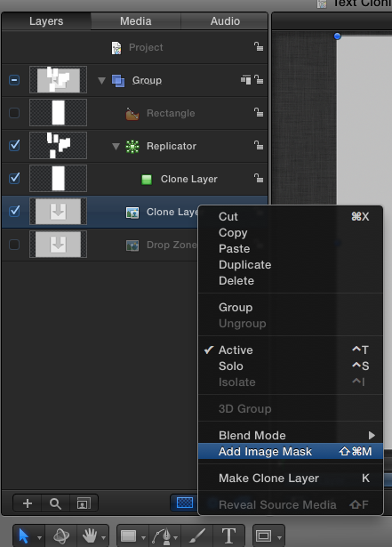Disable the Replicator layer checkbox
This screenshot has width=392, height=547.
click(x=14, y=145)
